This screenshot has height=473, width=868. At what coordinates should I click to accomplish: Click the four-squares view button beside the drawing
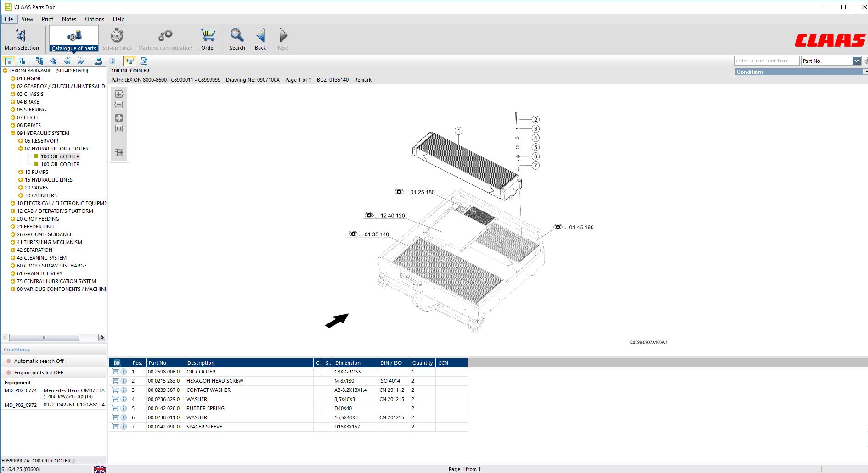(119, 118)
